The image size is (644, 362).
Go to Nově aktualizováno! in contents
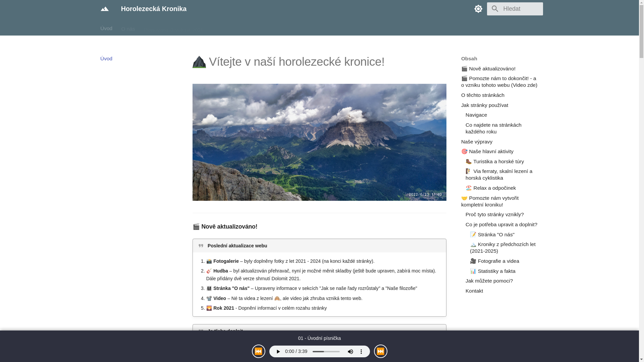click(x=488, y=69)
